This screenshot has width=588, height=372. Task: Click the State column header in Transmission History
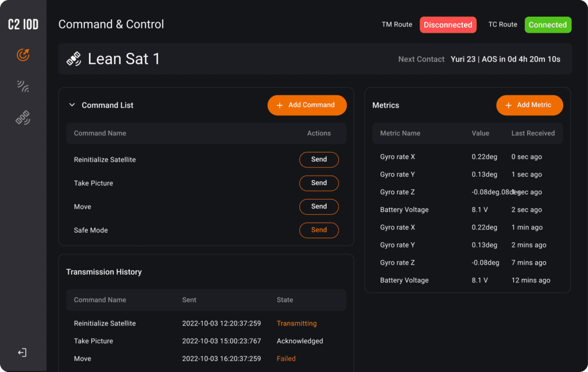(285, 300)
